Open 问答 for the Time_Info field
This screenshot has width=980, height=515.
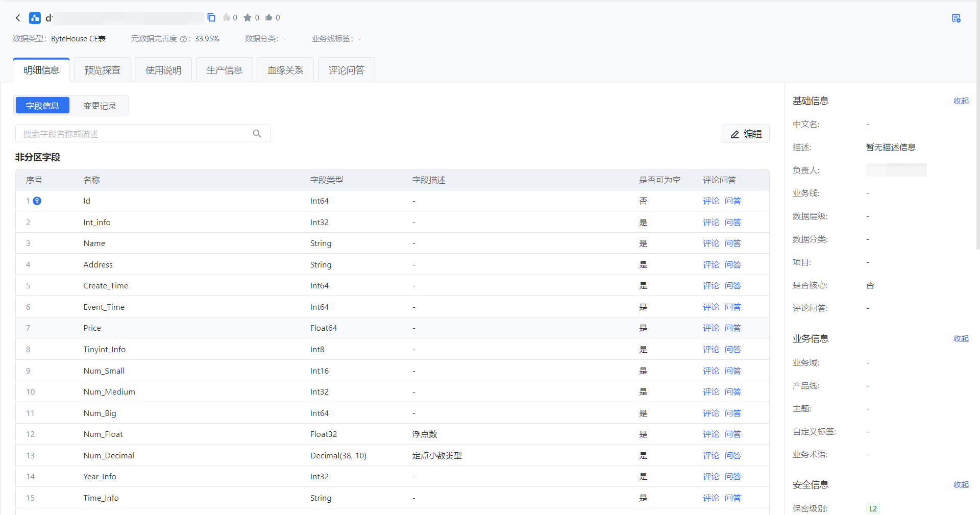(x=733, y=498)
